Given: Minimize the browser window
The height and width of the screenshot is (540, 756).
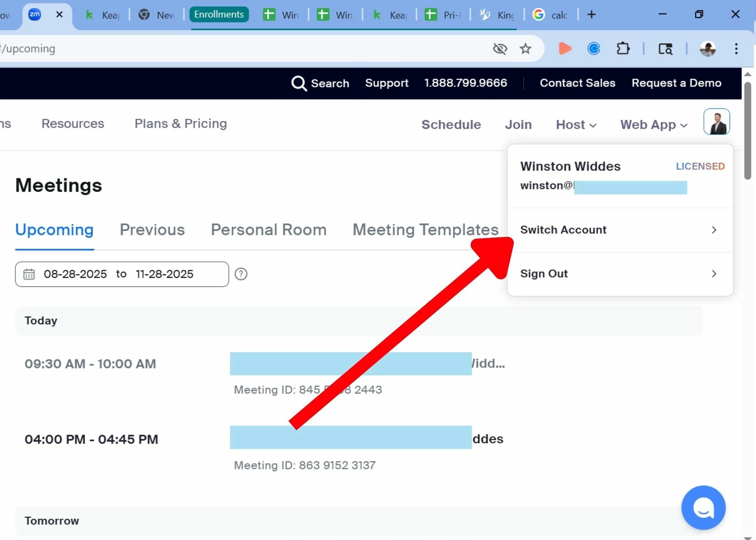Looking at the screenshot, I should [662, 14].
